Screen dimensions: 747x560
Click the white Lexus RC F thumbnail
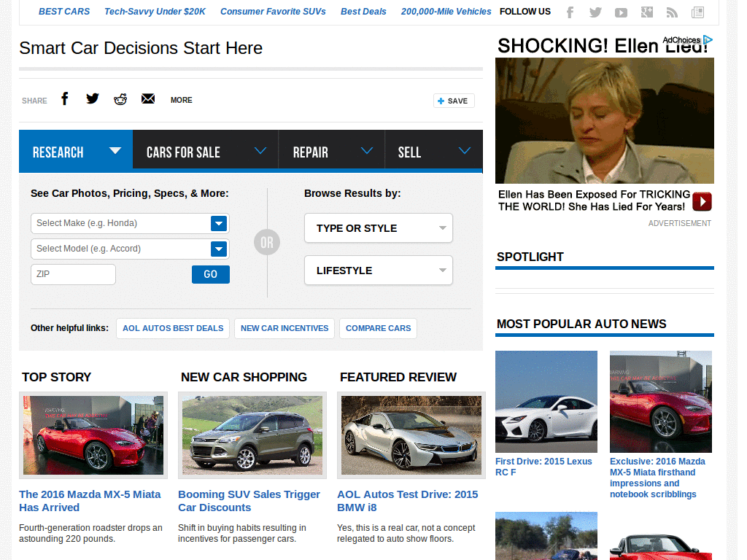[546, 402]
